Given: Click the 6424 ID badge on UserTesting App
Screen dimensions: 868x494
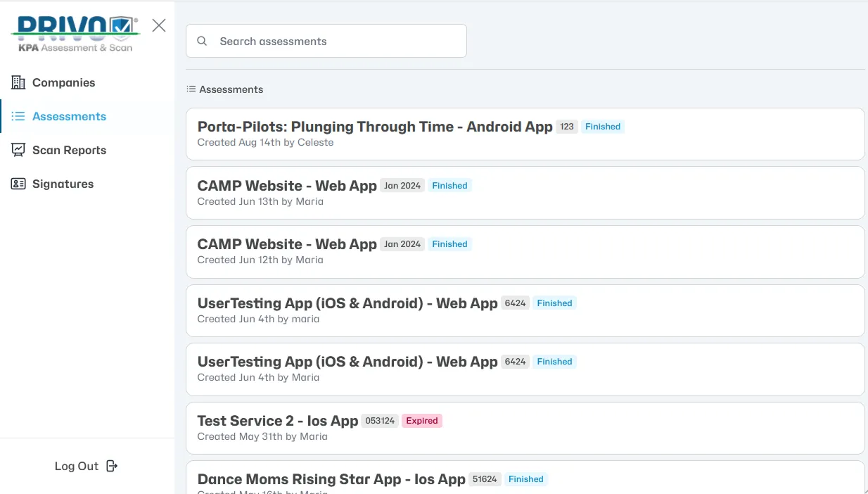Looking at the screenshot, I should [516, 303].
